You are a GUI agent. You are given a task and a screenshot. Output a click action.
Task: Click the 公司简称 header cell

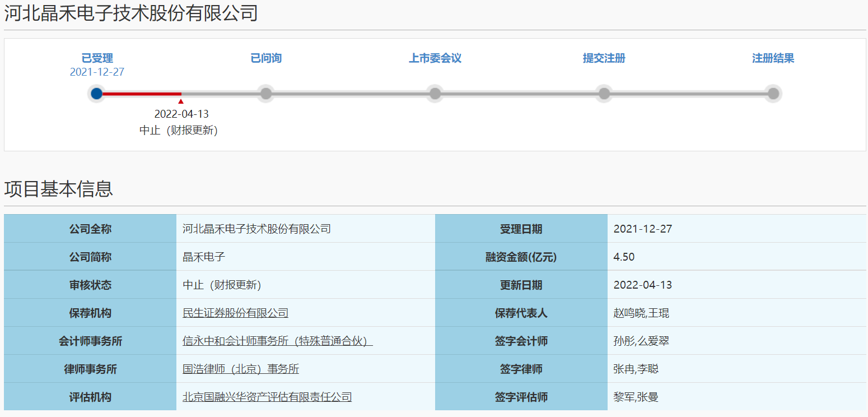pyautogui.click(x=90, y=257)
